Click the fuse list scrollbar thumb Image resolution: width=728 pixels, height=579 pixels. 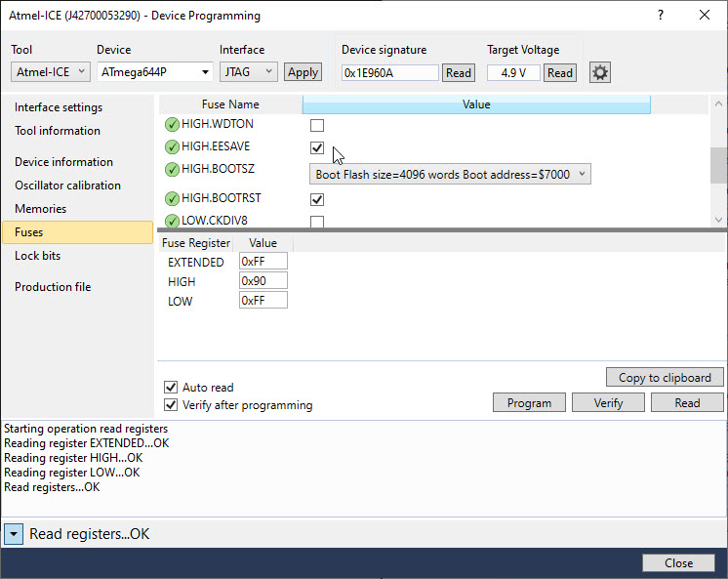(718, 165)
